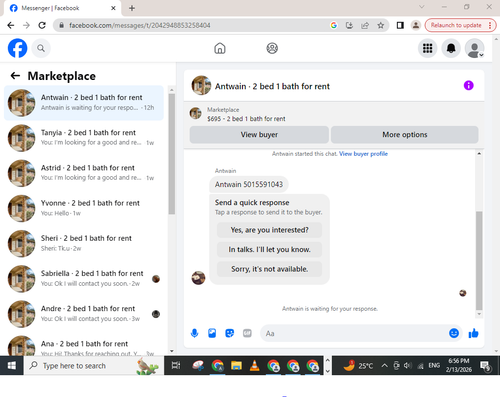Image resolution: width=500 pixels, height=397 pixels.
Task: Show hidden system tray icons chevron
Action: [384, 366]
